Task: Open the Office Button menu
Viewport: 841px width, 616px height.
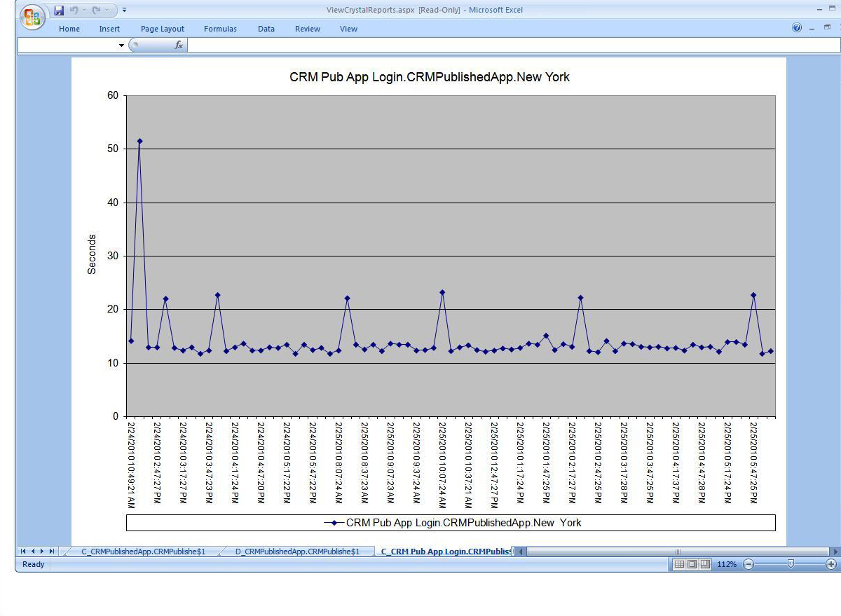Action: pos(33,18)
